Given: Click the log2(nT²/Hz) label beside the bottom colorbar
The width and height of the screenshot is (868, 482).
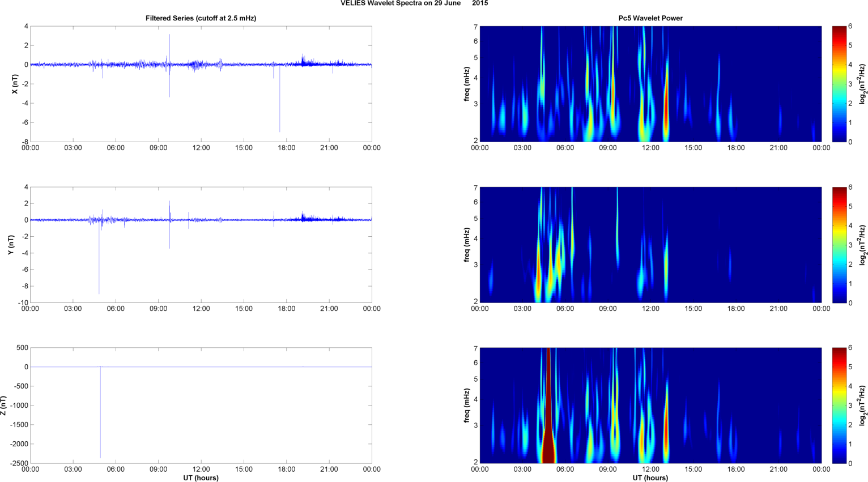Looking at the screenshot, I should pyautogui.click(x=862, y=406).
